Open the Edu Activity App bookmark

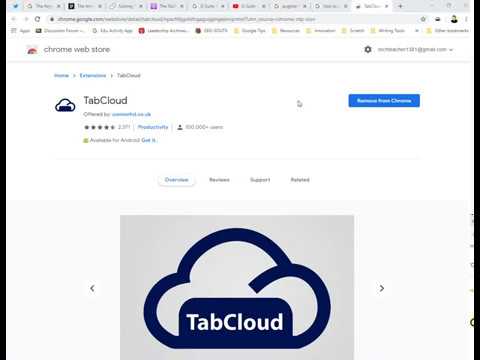click(112, 31)
